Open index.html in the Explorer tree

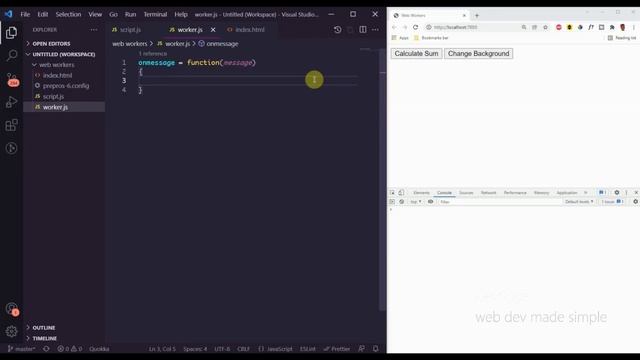coord(57,75)
